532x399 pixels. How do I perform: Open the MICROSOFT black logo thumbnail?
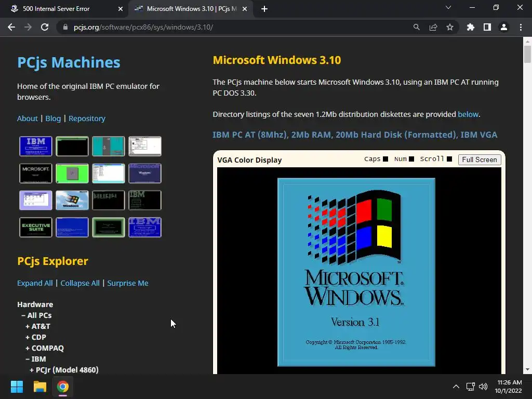[x=36, y=174]
